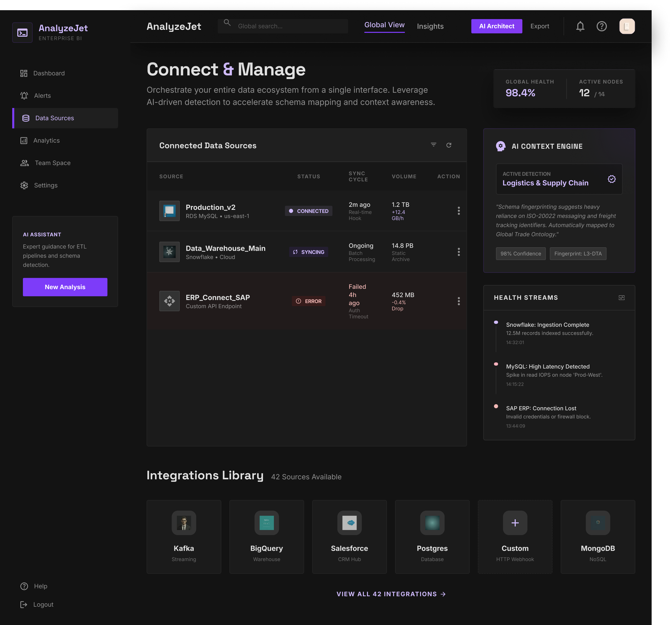Screen dimensions: 672x625
Task: Click the filter icon in Connected Data Sources
Action: tap(433, 145)
